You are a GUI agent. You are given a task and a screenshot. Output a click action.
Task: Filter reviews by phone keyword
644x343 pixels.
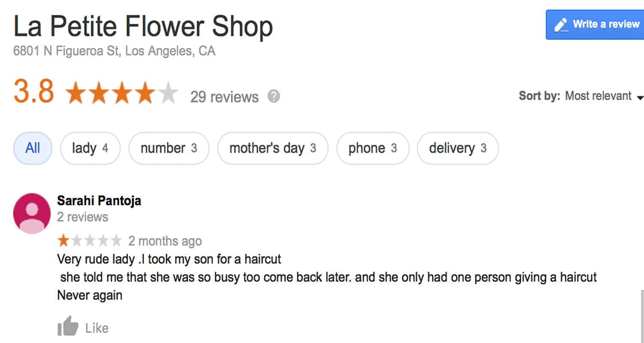point(373,148)
